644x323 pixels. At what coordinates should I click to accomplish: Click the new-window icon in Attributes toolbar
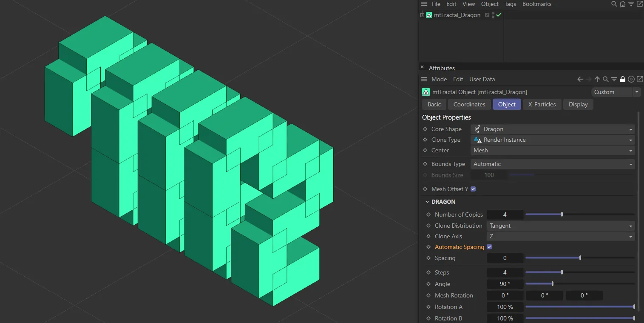(639, 79)
